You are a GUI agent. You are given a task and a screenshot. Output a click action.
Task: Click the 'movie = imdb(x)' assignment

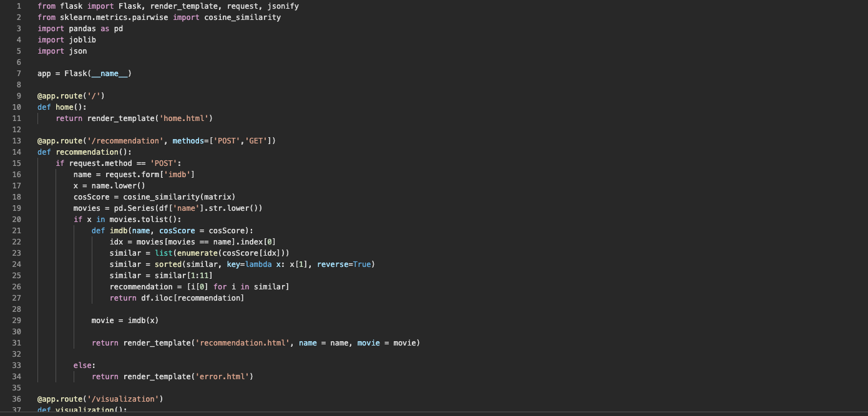click(125, 321)
